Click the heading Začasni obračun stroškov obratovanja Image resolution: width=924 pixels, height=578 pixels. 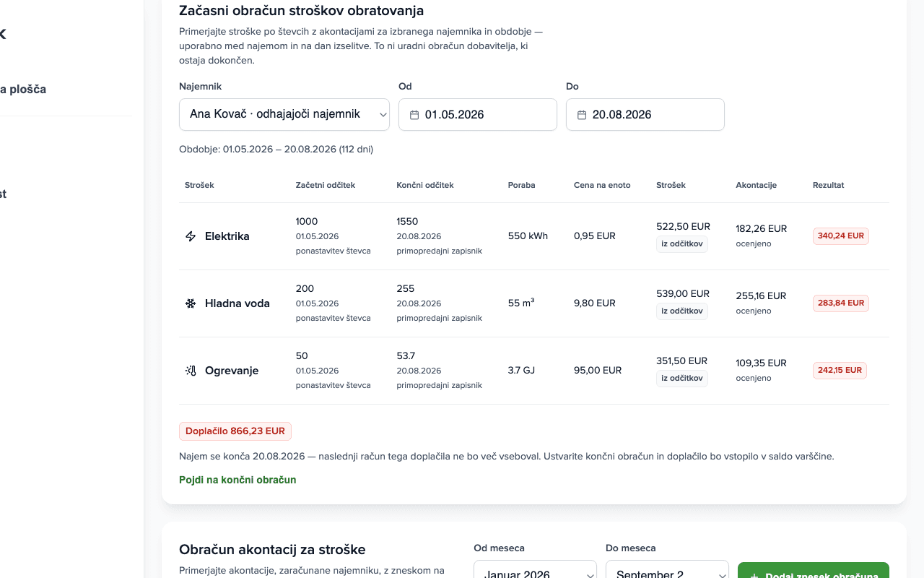[x=301, y=11]
